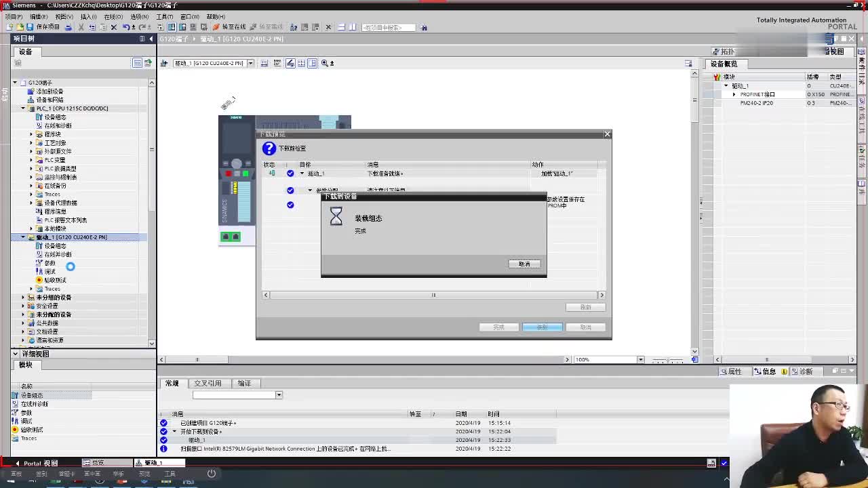
Task: Collapse the 开始下载到设备 message row
Action: point(174,432)
